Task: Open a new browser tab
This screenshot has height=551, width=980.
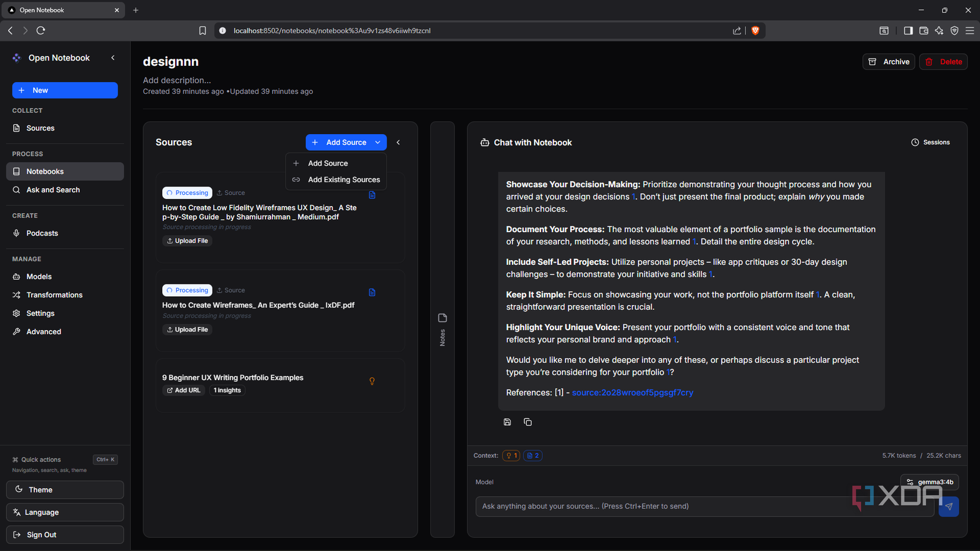Action: tap(136, 10)
